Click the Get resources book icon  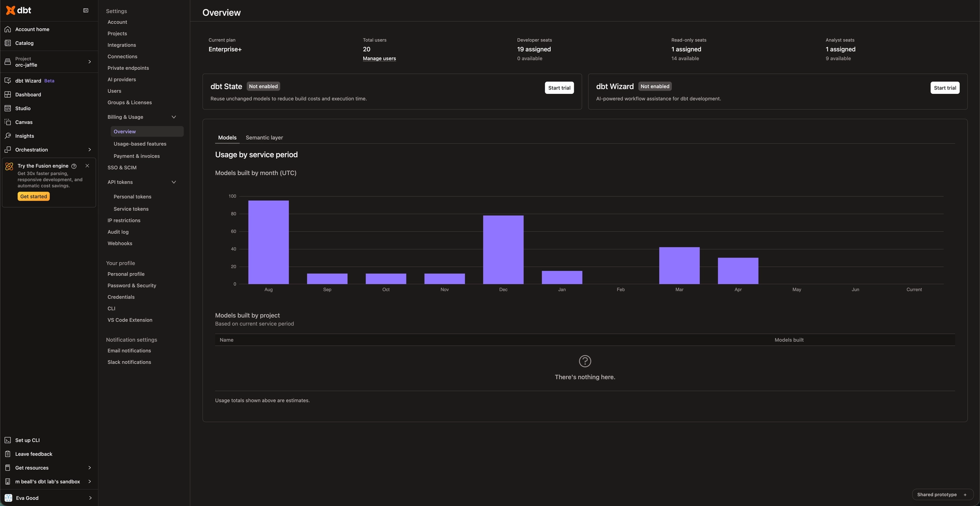(x=8, y=468)
